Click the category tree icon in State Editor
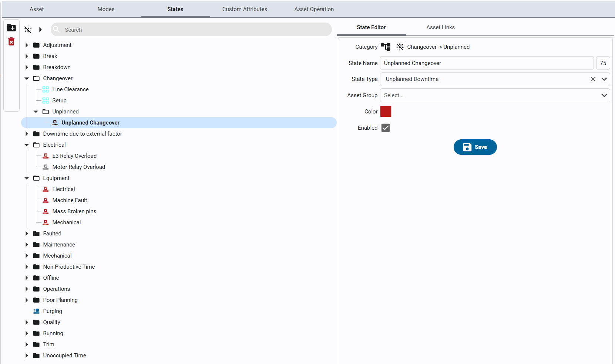The width and height of the screenshot is (615, 364). click(386, 47)
